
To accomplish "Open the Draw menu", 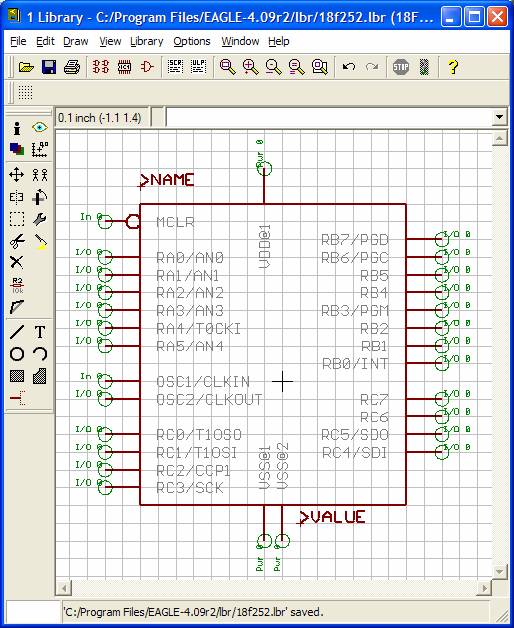I will [x=75, y=41].
